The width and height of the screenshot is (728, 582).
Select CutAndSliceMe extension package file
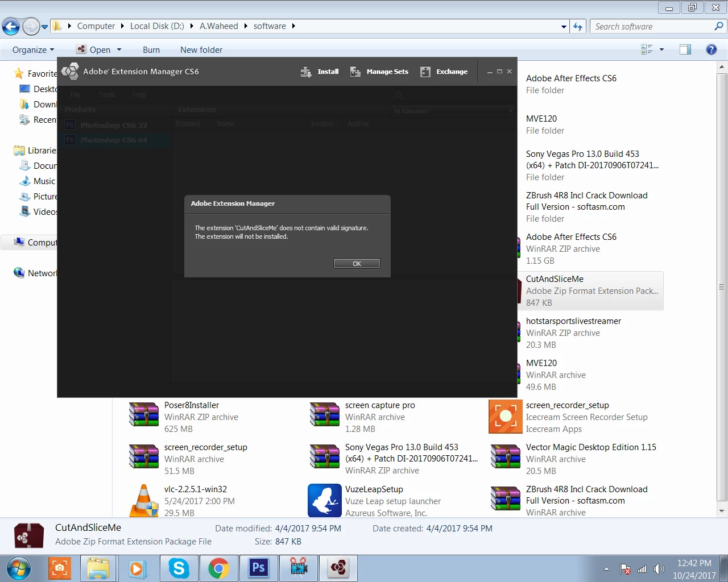(590, 291)
